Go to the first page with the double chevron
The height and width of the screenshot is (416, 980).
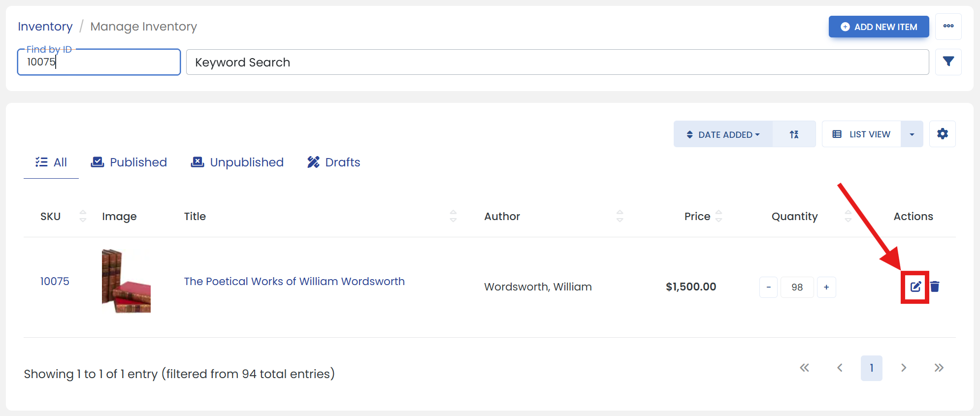(x=804, y=368)
